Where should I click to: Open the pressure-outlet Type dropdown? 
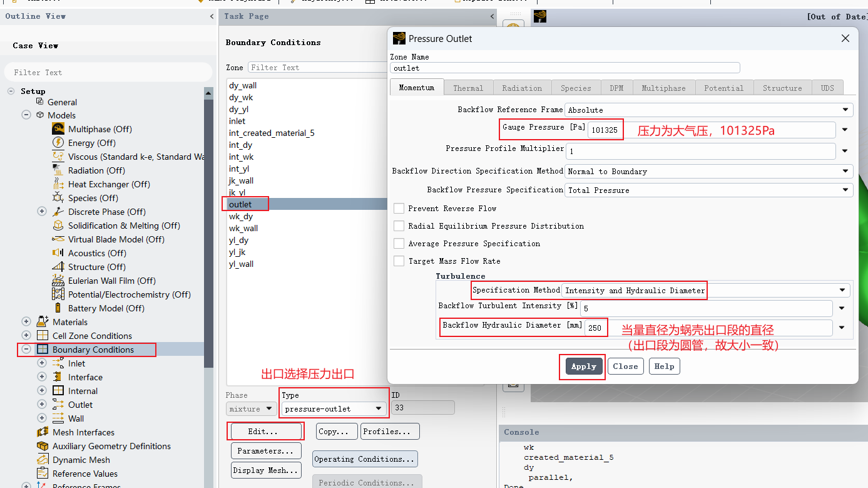[334, 409]
